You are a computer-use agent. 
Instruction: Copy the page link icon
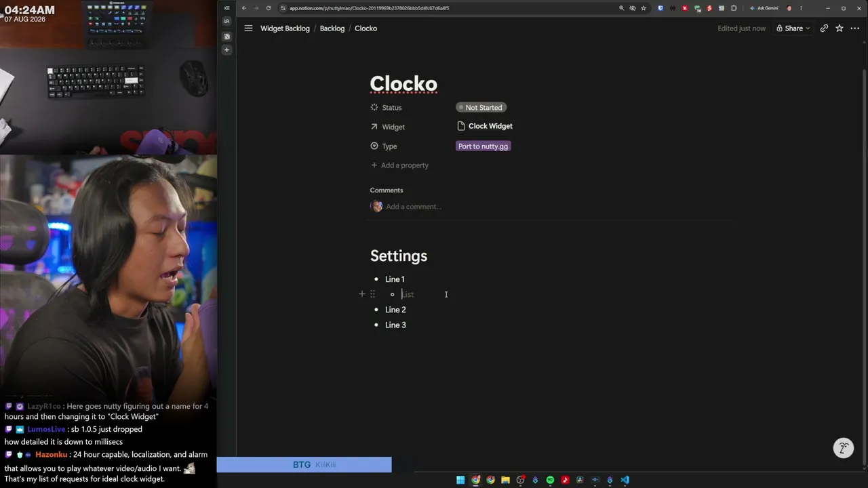824,28
